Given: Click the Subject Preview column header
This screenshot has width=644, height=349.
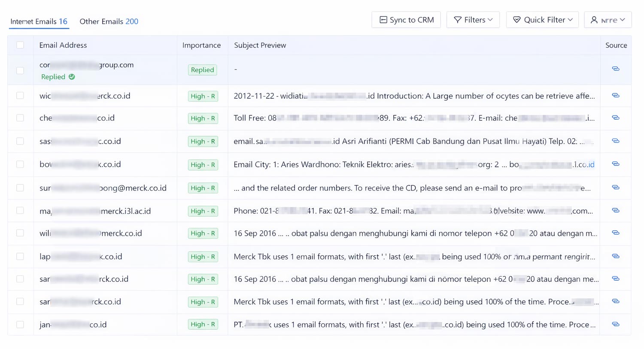Looking at the screenshot, I should point(260,45).
